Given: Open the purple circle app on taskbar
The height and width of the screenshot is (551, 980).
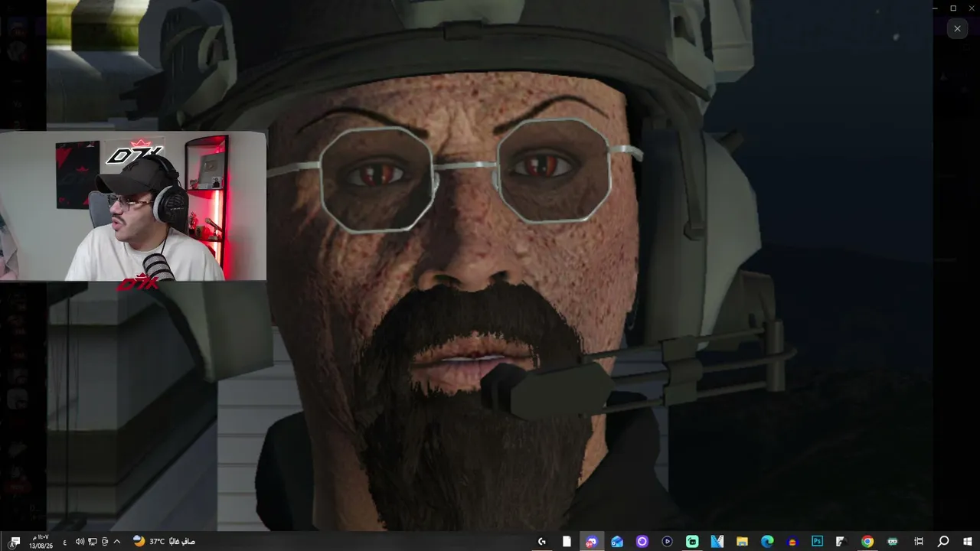Looking at the screenshot, I should tap(642, 542).
